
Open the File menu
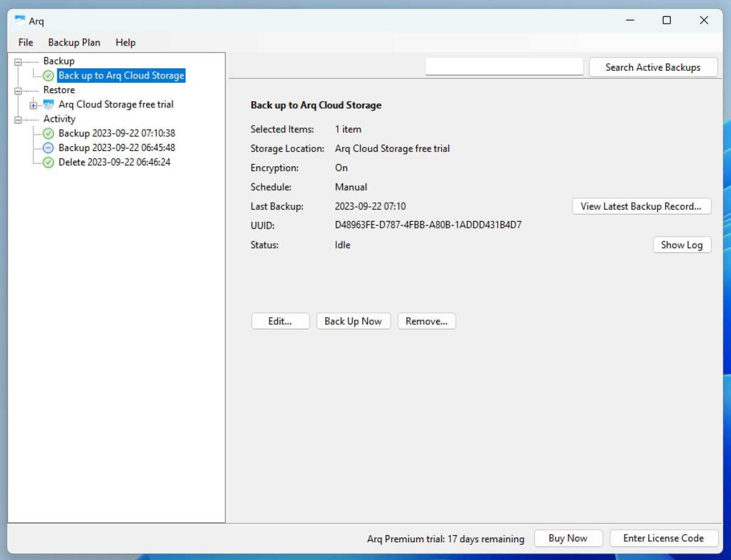25,42
